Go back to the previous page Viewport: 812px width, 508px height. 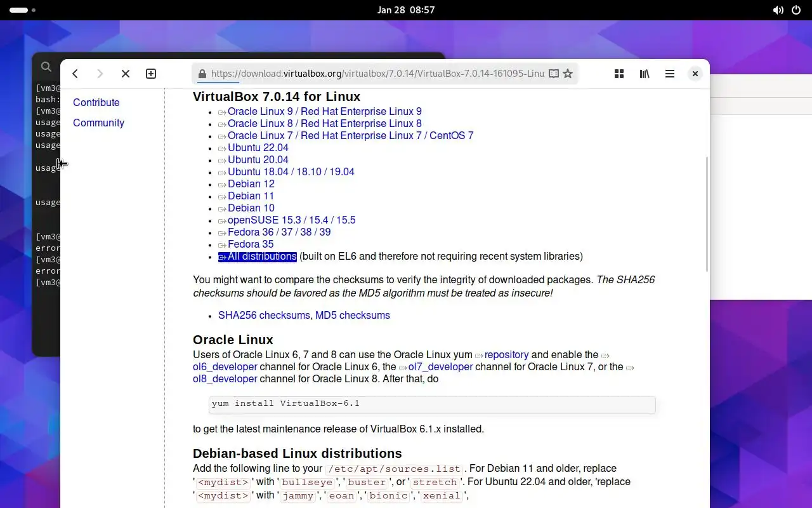pyautogui.click(x=75, y=74)
